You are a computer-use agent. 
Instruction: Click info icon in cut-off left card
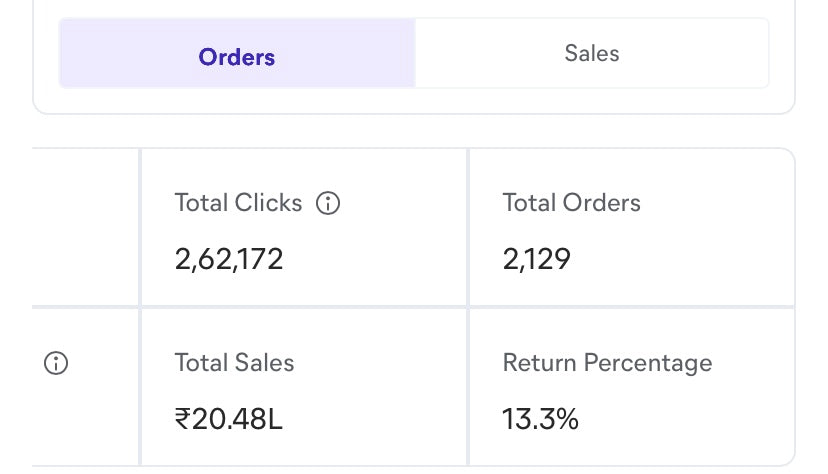click(x=56, y=364)
